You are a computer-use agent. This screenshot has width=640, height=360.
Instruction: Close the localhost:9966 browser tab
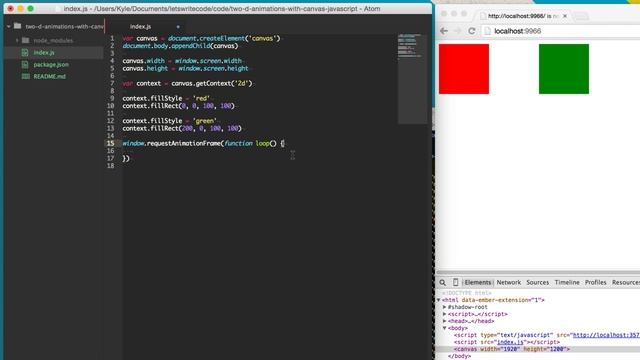[x=565, y=16]
